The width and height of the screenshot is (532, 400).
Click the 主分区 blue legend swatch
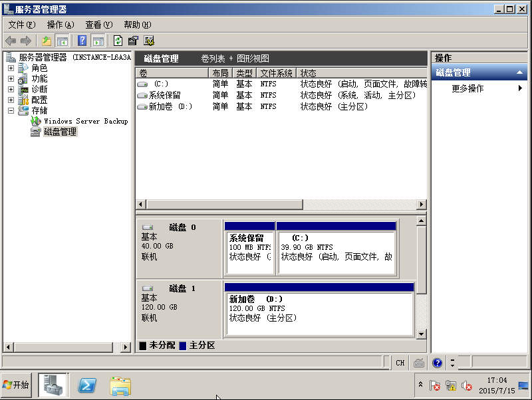(x=183, y=346)
